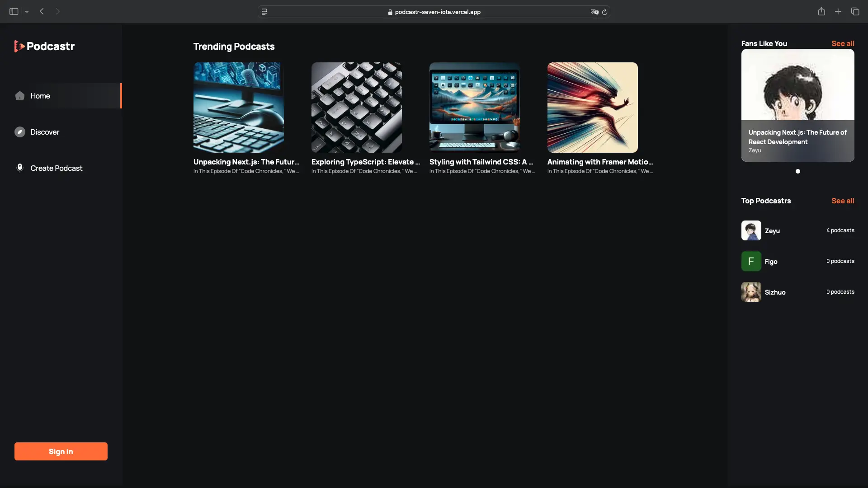Reload the page with the refresh icon

[x=606, y=12]
